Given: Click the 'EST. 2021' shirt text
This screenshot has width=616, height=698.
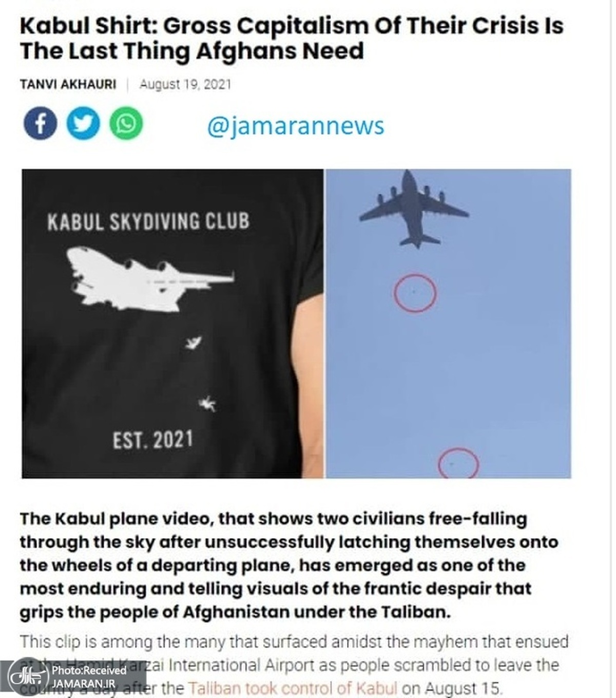Looking at the screenshot, I should click(x=153, y=440).
